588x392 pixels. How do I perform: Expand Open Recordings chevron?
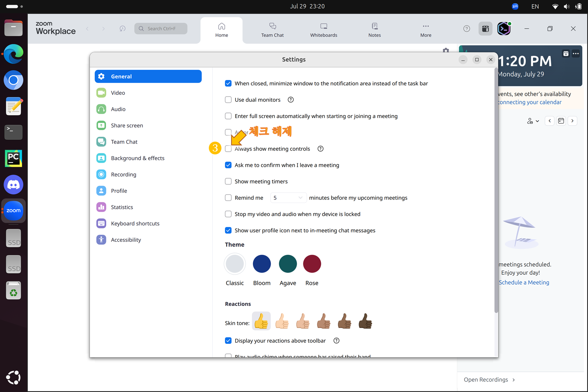point(513,380)
